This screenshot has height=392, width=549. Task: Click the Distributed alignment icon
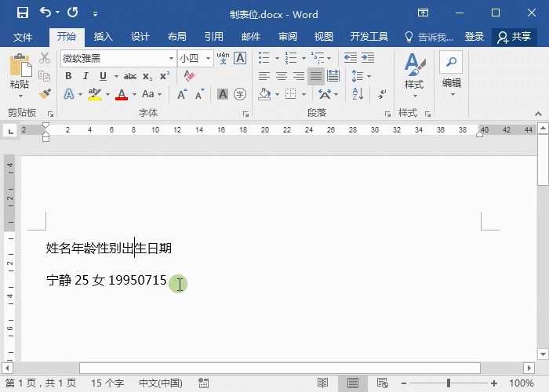(x=333, y=76)
